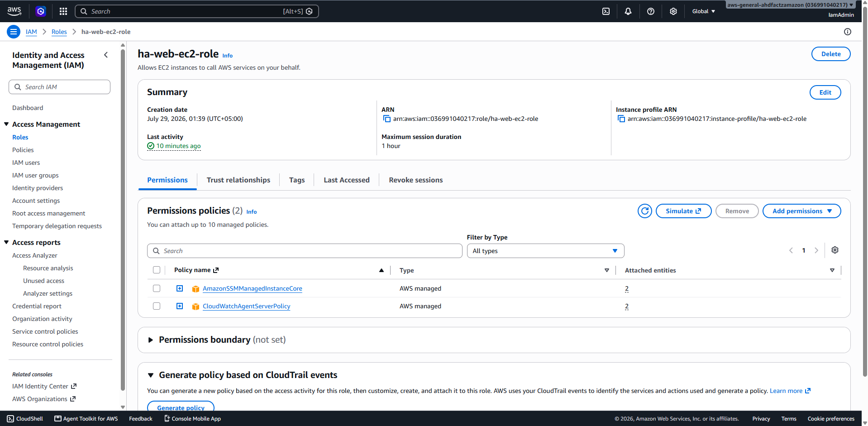This screenshot has height=426, width=868.
Task: Click the CloudShell icon in footer
Action: (10, 419)
